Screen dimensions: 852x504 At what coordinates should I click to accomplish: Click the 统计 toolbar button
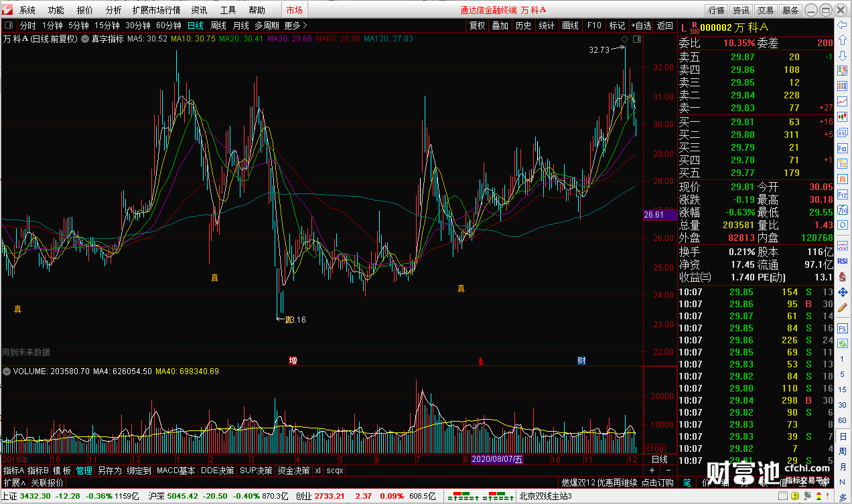(x=547, y=25)
